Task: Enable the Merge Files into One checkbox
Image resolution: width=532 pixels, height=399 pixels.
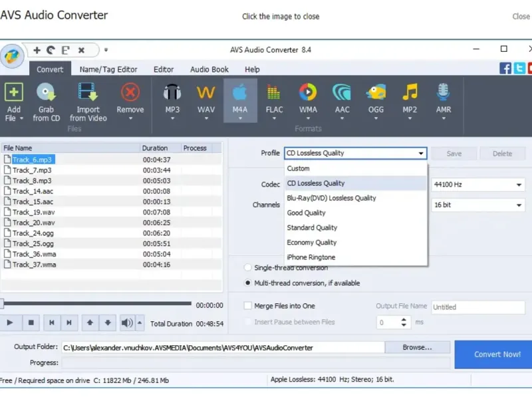Action: pyautogui.click(x=248, y=306)
